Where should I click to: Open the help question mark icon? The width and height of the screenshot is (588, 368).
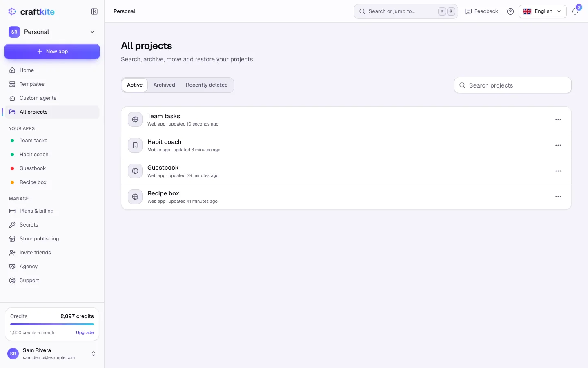coord(510,11)
